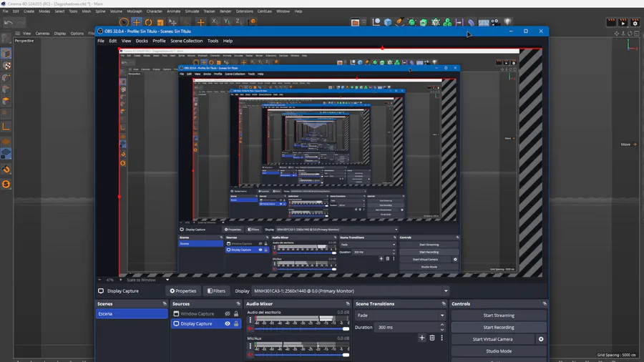
Task: Undock the Controls panel icon
Action: (545, 304)
